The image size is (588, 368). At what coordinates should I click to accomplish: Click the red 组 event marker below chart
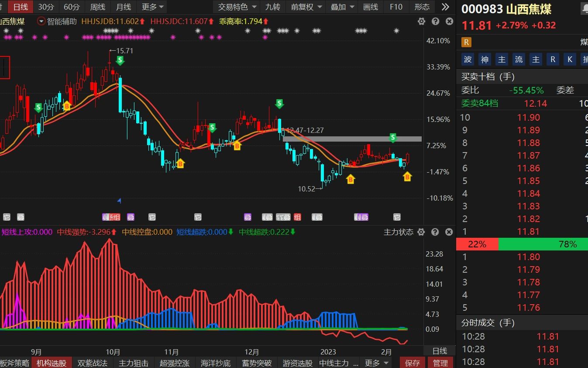[297, 217]
